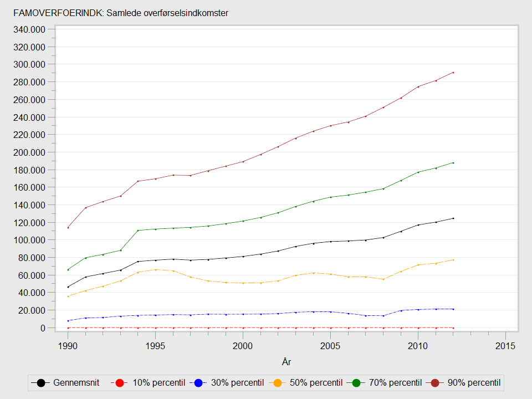The height and width of the screenshot is (399, 532).
Task: Click the 2012 point on blue 30% line
Action: point(453,309)
